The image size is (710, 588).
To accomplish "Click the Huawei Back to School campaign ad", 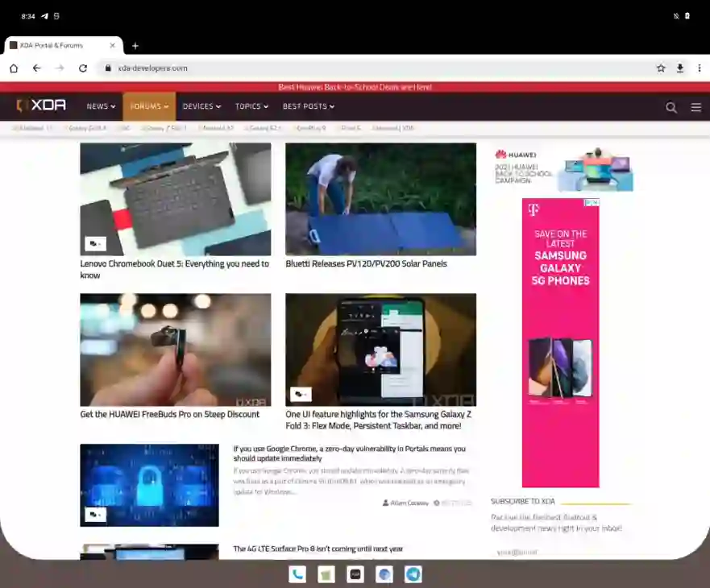I will tap(563, 168).
